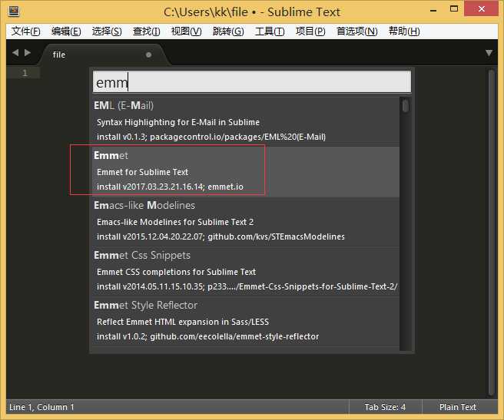Open the 帮助(H) menu

404,31
